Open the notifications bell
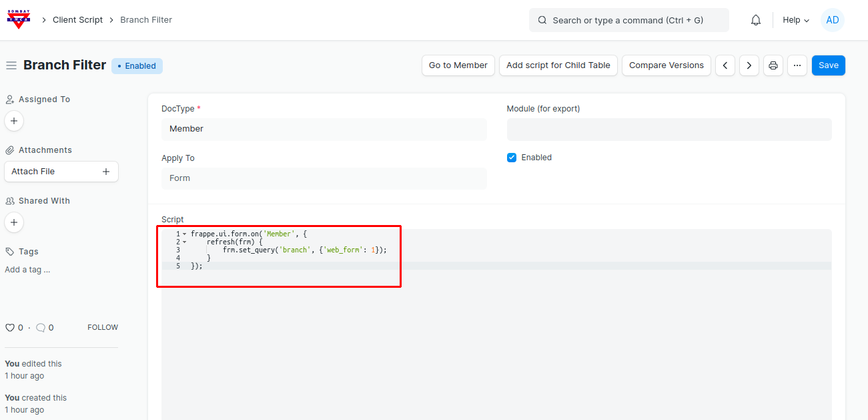868x420 pixels. pyautogui.click(x=756, y=20)
